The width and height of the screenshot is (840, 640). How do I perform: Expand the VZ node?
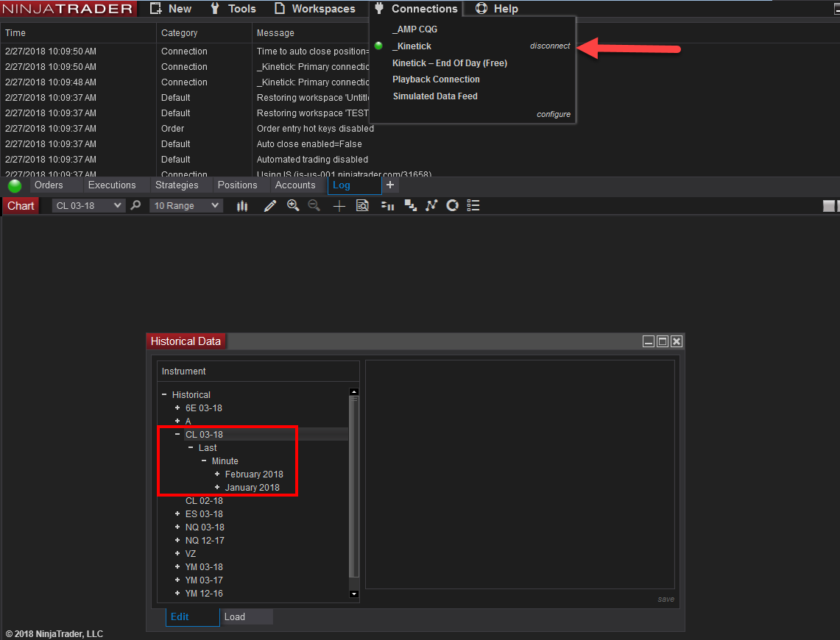(177, 553)
